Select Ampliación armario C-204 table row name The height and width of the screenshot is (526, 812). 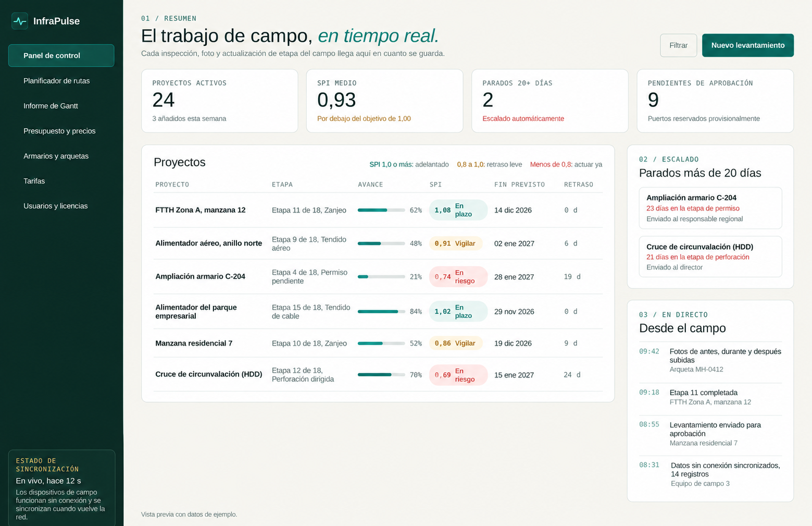click(x=200, y=277)
